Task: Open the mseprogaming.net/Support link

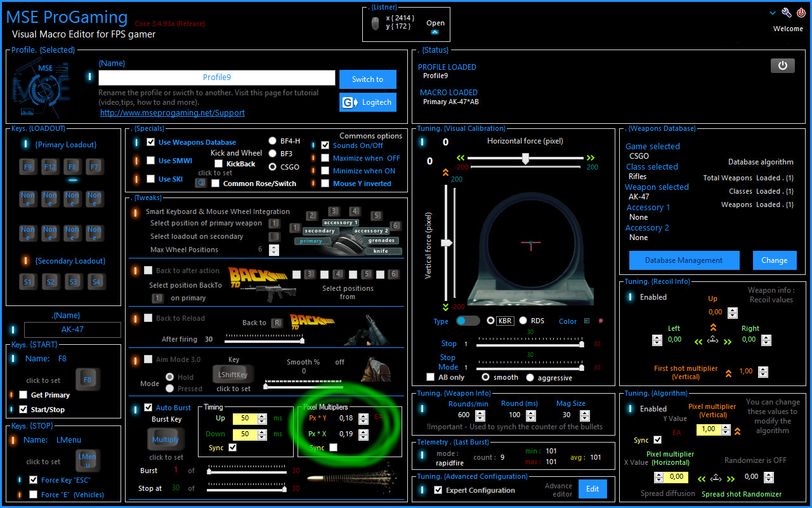Action: (173, 112)
